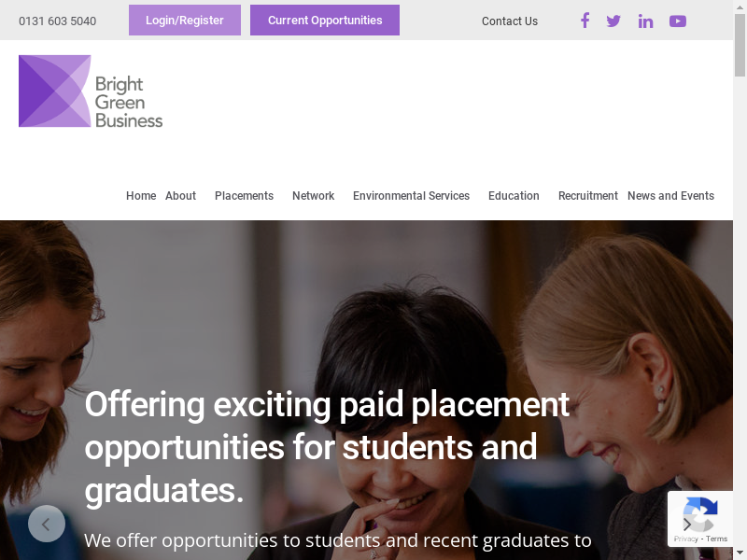Open the Network menu item
Image resolution: width=747 pixels, height=560 pixels.
click(x=313, y=196)
